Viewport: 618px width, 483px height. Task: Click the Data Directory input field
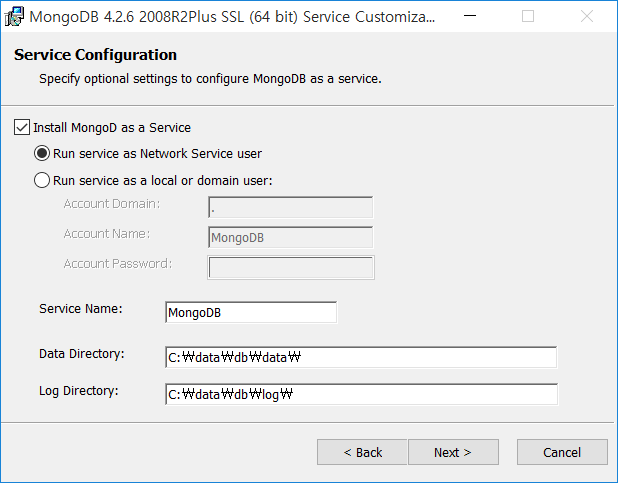(361, 357)
